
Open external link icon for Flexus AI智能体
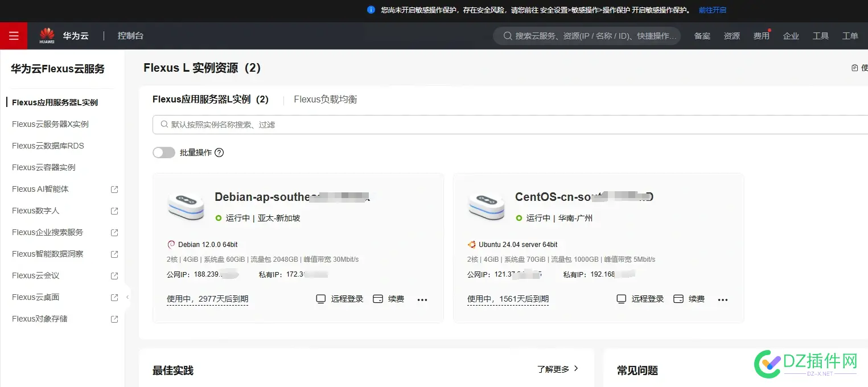click(x=114, y=189)
